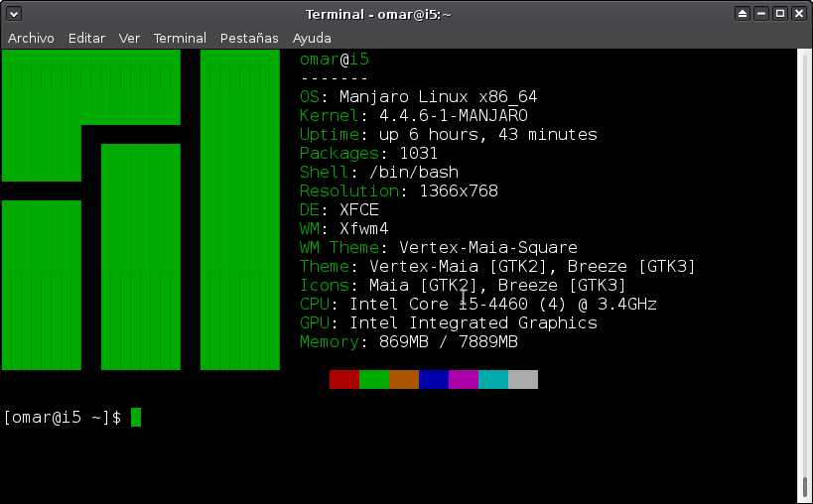Click the DE: XFCE line
Screen dimensions: 813x504
(339, 209)
